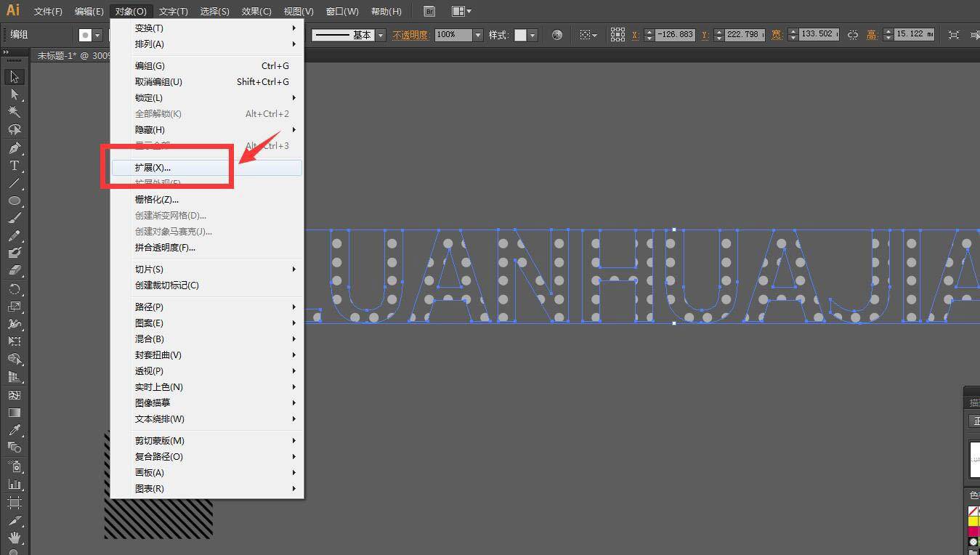Open the 效果(C) menu

[256, 11]
